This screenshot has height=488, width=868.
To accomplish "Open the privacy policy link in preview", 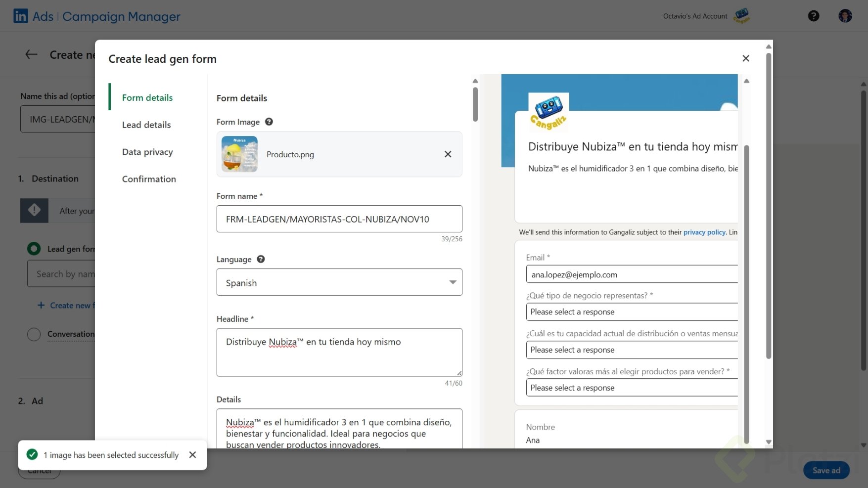I will (x=704, y=232).
